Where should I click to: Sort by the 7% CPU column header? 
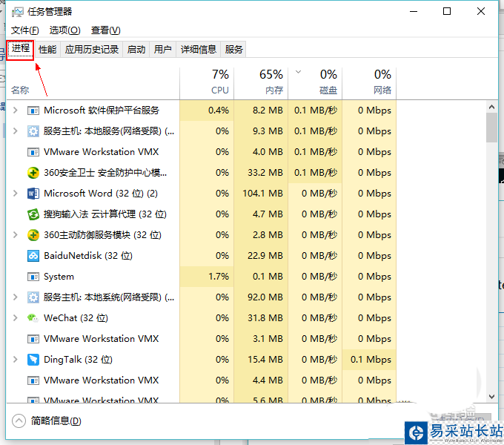click(207, 84)
